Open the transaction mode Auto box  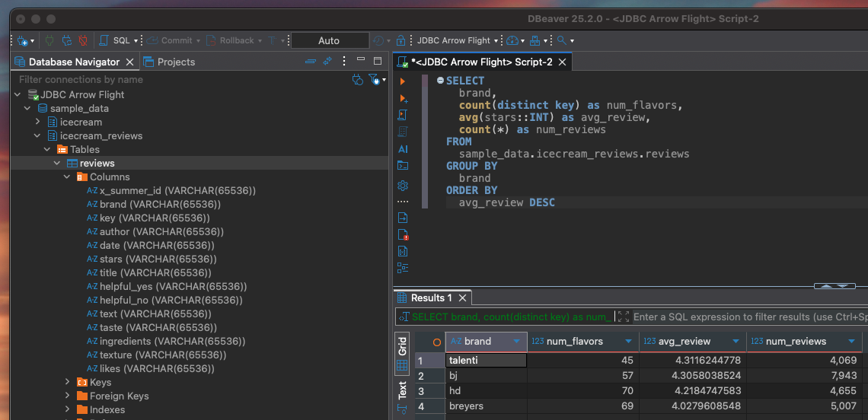tap(330, 40)
